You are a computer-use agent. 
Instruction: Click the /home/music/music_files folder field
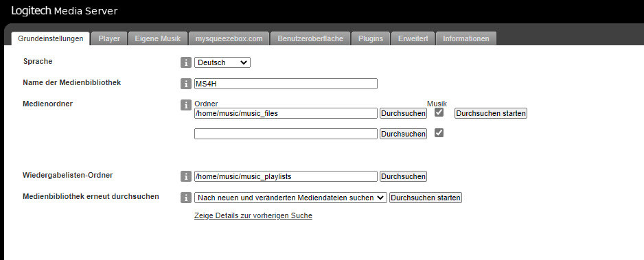pos(286,114)
